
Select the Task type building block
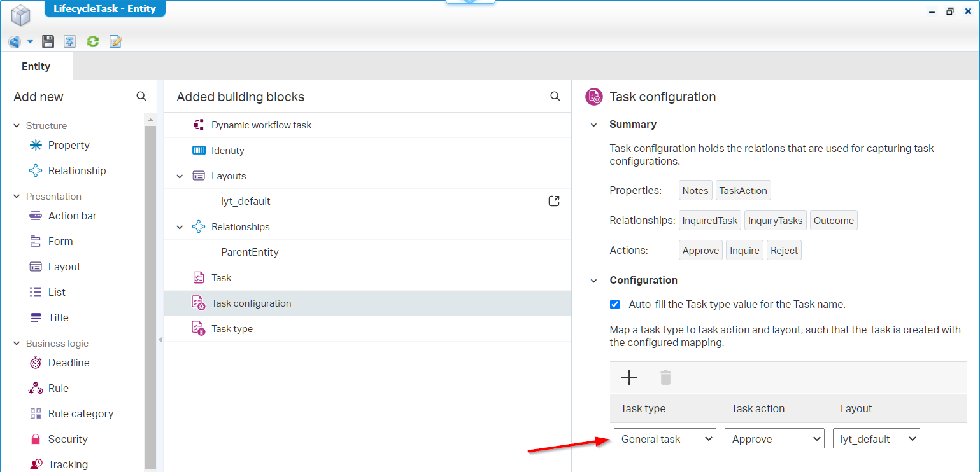[x=232, y=329]
